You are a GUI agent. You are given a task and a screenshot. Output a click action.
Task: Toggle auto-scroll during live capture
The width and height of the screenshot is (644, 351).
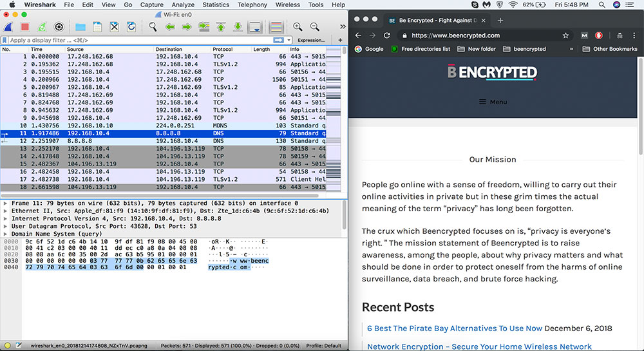pos(254,27)
